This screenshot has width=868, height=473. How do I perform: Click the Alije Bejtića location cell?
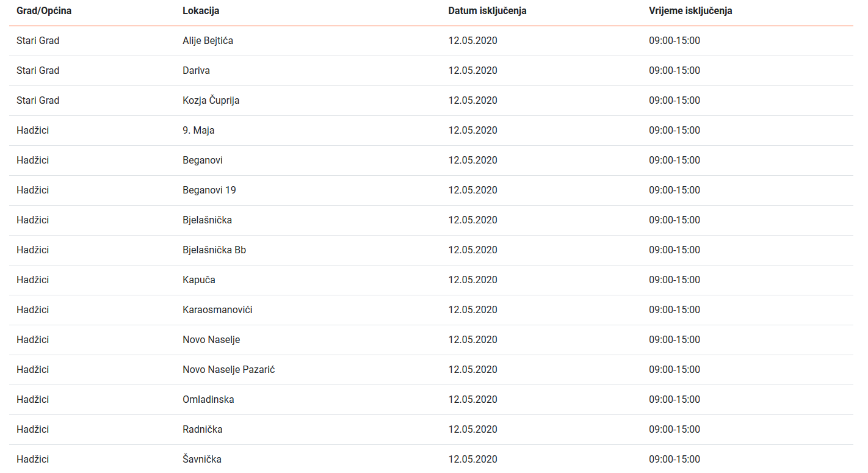(208, 41)
